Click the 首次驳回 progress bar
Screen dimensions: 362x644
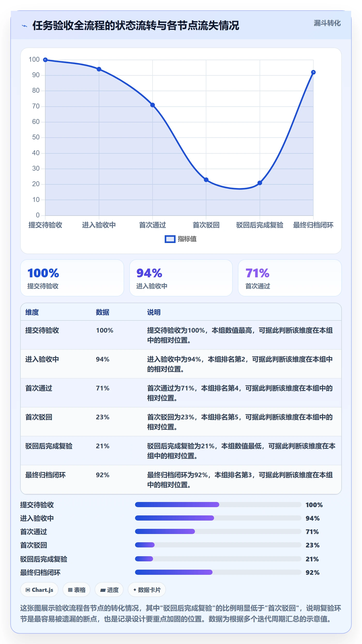pos(218,545)
